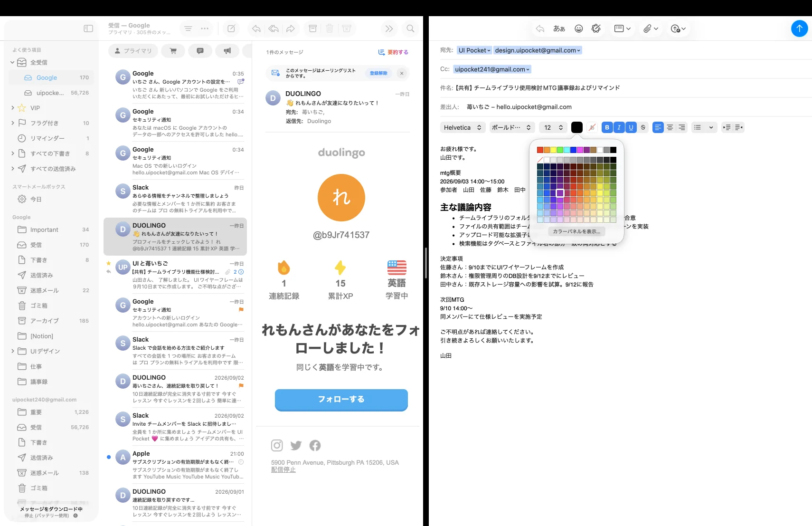This screenshot has width=812, height=526.
Task: Open the Apple subscription email in list
Action: pyautogui.click(x=175, y=465)
